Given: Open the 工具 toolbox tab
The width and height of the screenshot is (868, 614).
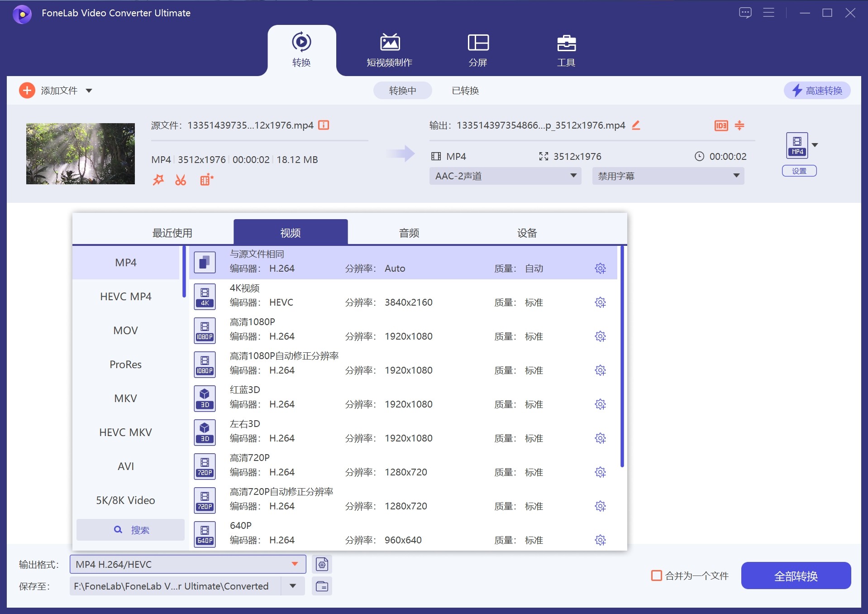Looking at the screenshot, I should pos(566,50).
